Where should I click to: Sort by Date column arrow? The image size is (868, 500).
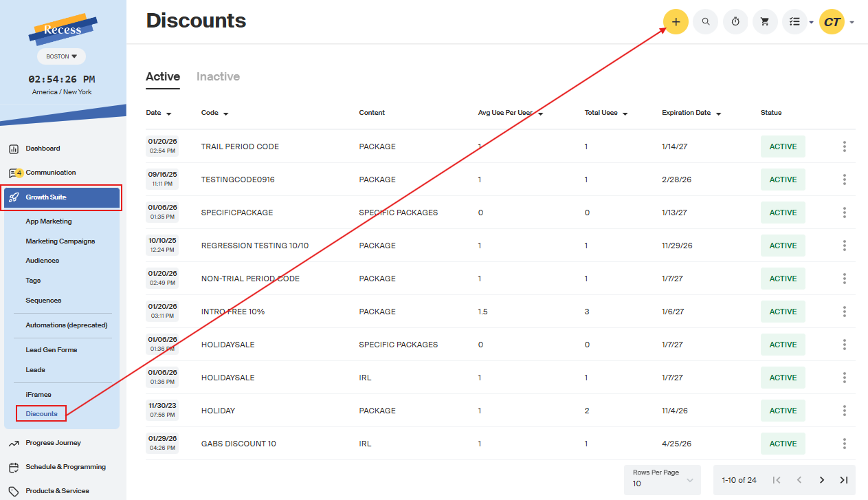click(169, 113)
